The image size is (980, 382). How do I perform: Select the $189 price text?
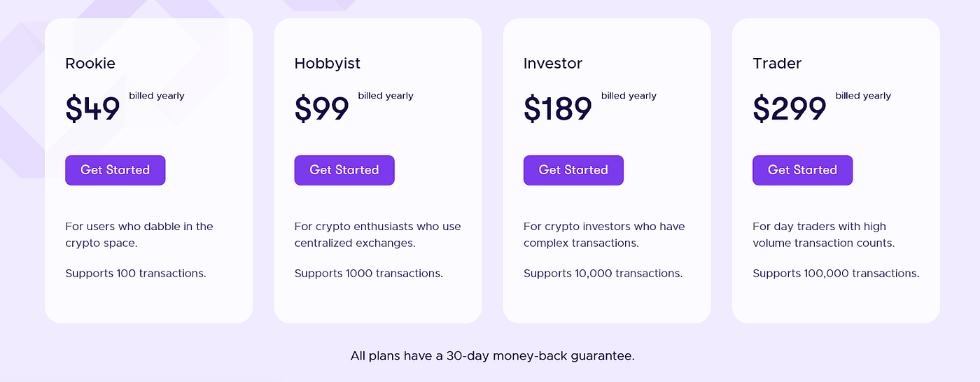click(x=558, y=109)
